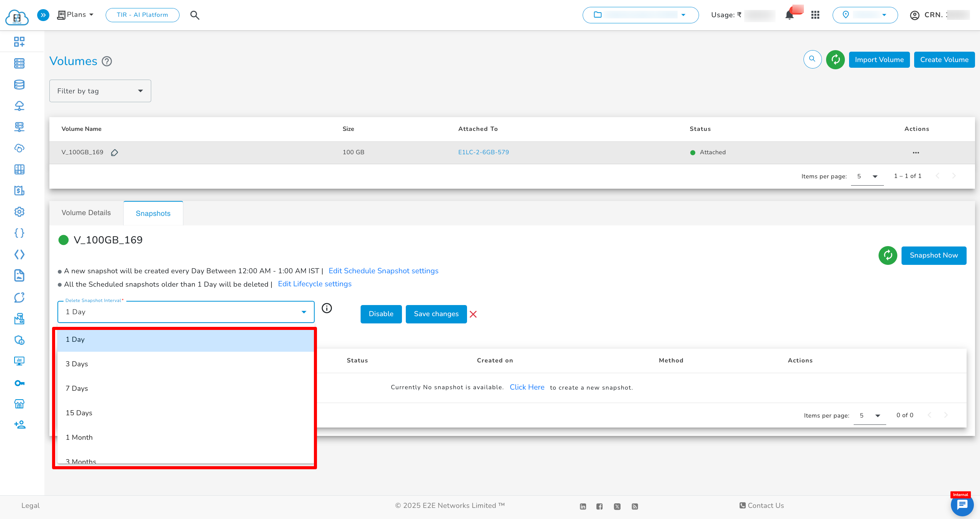Select the Snapshots tab
The image size is (980, 519).
(153, 214)
